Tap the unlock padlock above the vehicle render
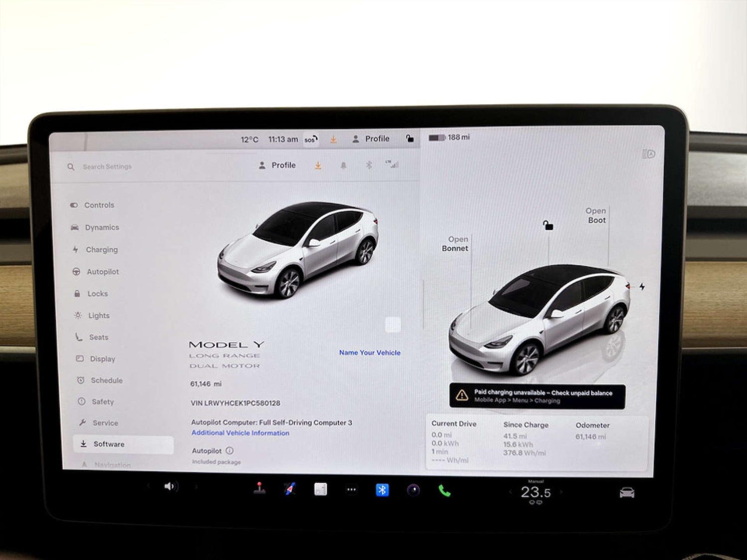This screenshot has width=747, height=560. pyautogui.click(x=547, y=225)
